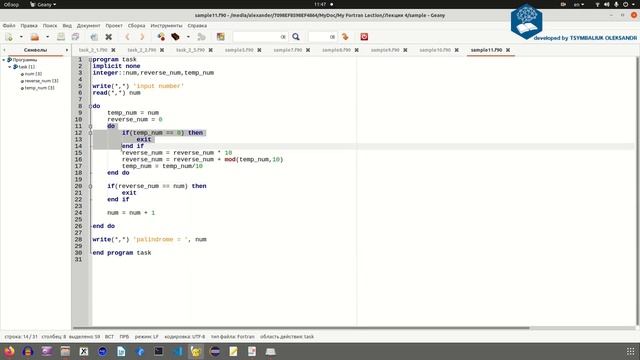Open the Файл menu
The height and width of the screenshot is (360, 640).
pyautogui.click(x=9, y=25)
